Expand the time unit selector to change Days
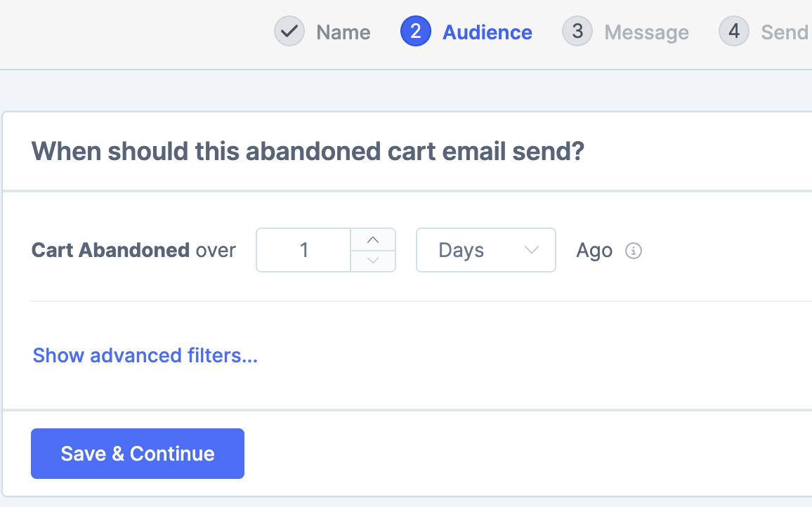The width and height of the screenshot is (812, 507). point(485,250)
